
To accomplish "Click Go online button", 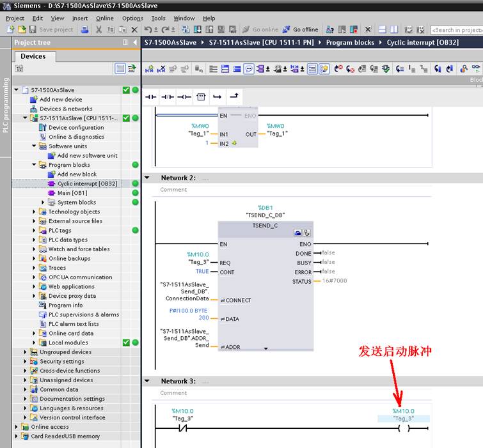I will point(260,29).
